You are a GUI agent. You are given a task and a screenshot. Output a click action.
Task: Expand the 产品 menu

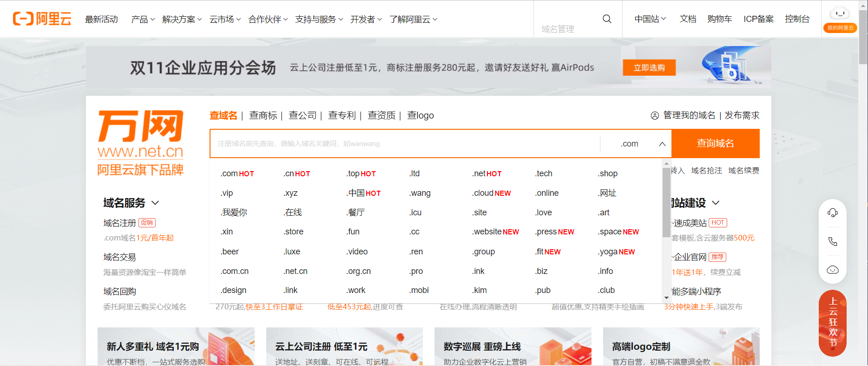(143, 19)
